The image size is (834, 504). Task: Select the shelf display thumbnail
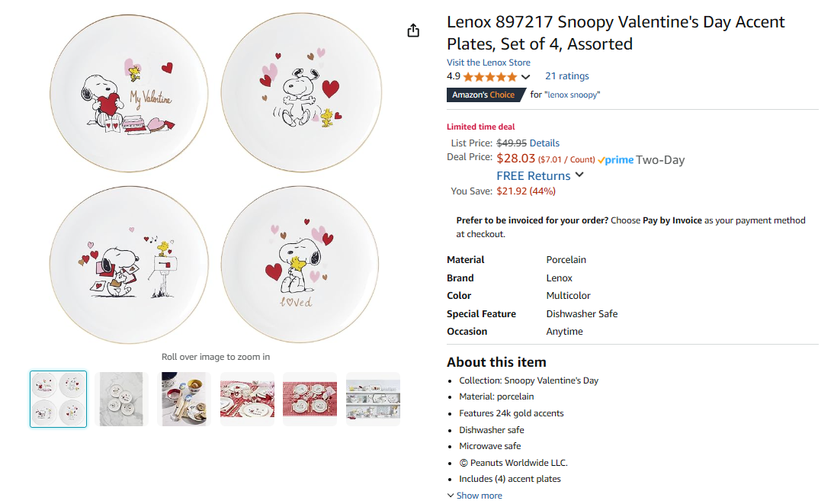[x=373, y=399]
